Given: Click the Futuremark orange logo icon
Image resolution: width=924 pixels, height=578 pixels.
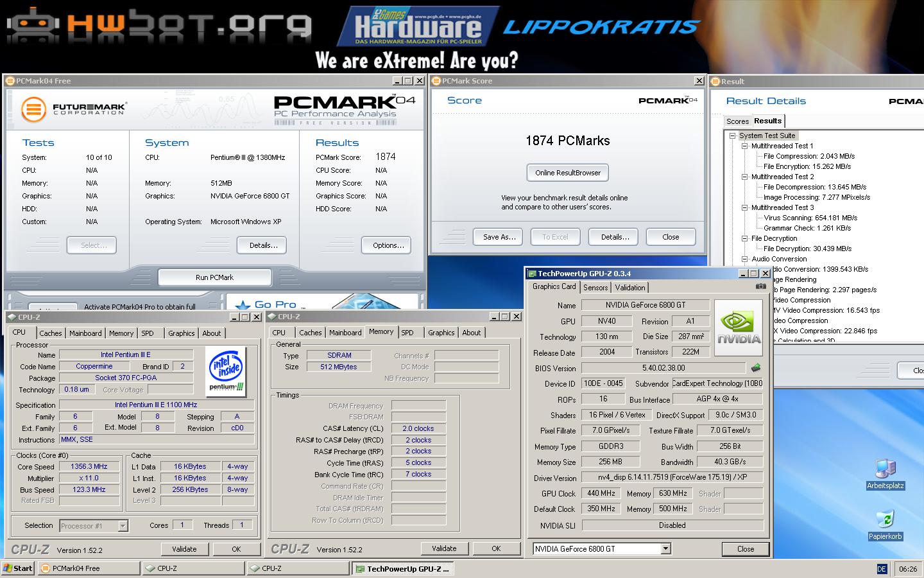Looking at the screenshot, I should (34, 110).
